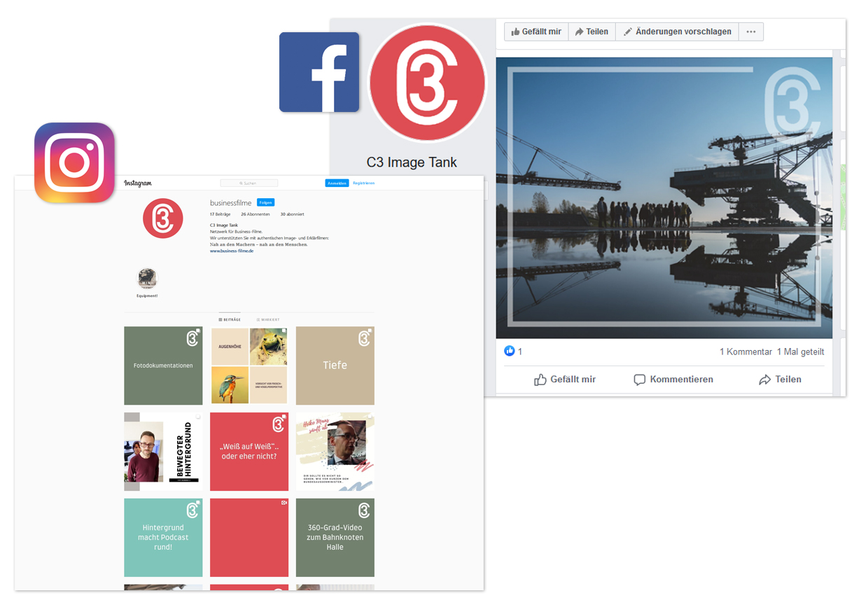The width and height of the screenshot is (868, 612).
Task: Show the 1 Kommentar comment count
Action: click(x=745, y=352)
